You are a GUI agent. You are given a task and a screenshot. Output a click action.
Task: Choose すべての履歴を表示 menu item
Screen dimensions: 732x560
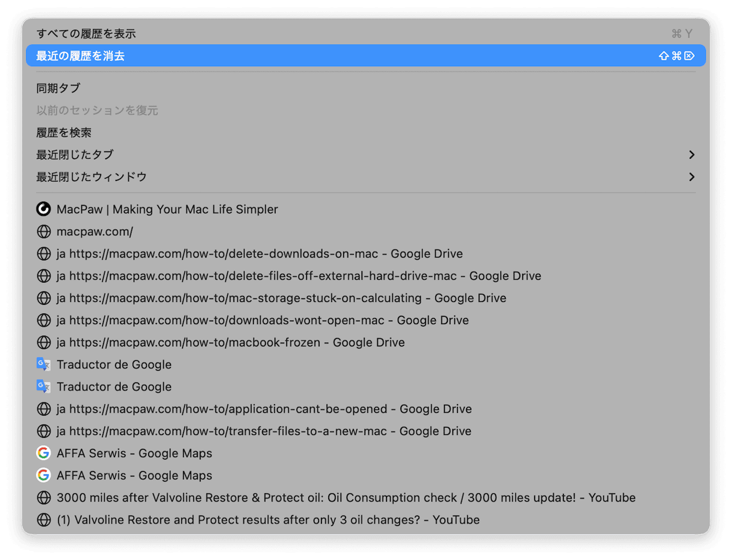(366, 34)
